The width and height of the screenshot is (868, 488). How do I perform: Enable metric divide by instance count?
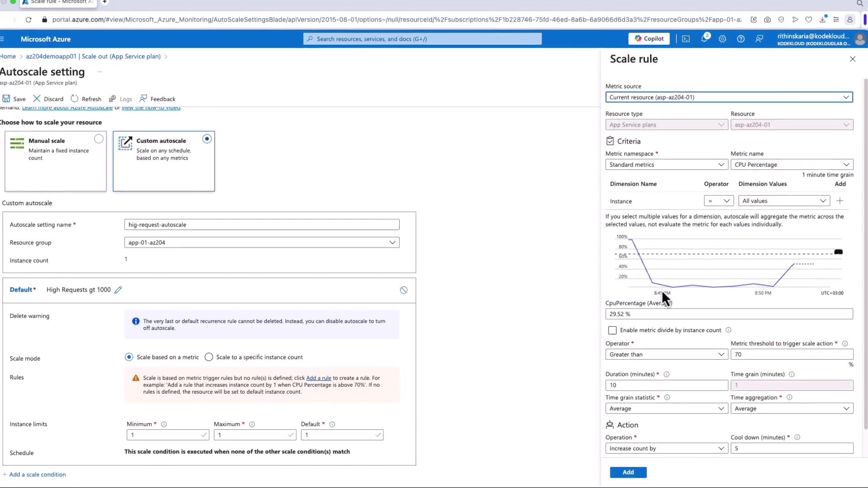point(613,330)
